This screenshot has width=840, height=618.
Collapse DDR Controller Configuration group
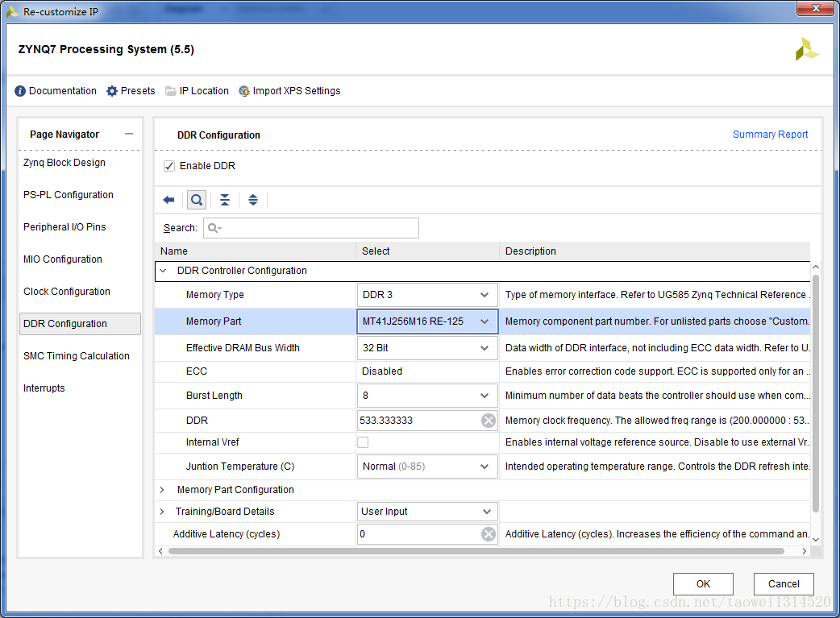[163, 271]
